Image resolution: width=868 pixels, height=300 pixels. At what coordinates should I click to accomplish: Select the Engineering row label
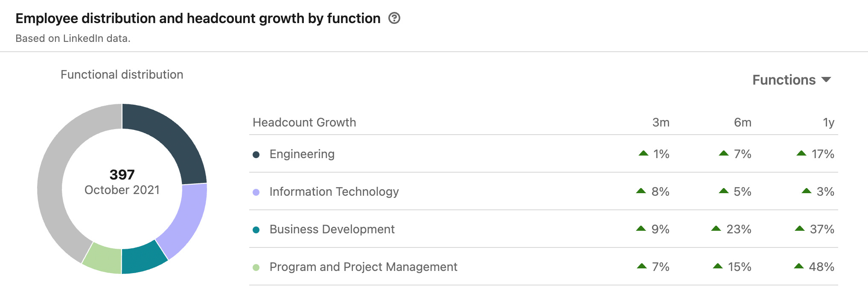[302, 154]
